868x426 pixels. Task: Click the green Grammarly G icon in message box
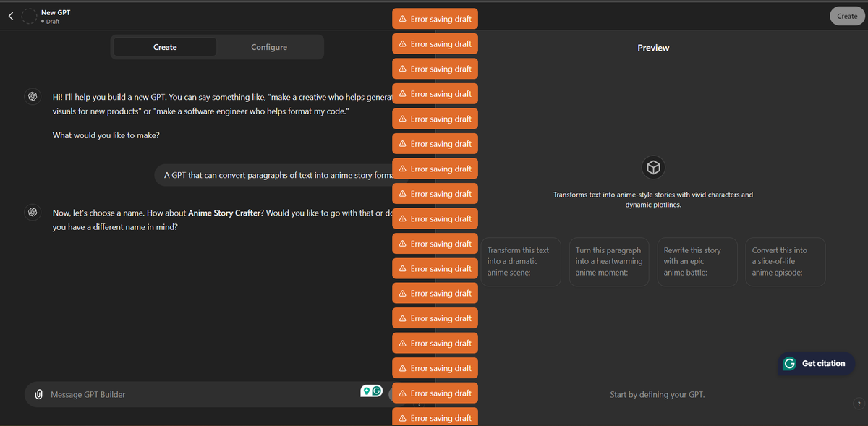tap(378, 391)
